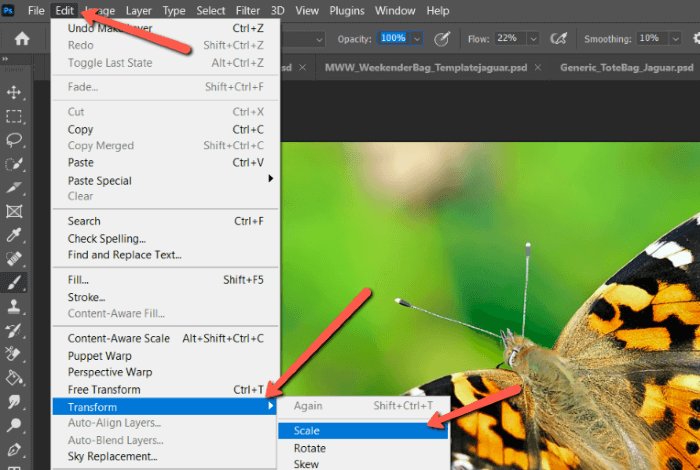Click the Home icon in options bar

pos(21,38)
